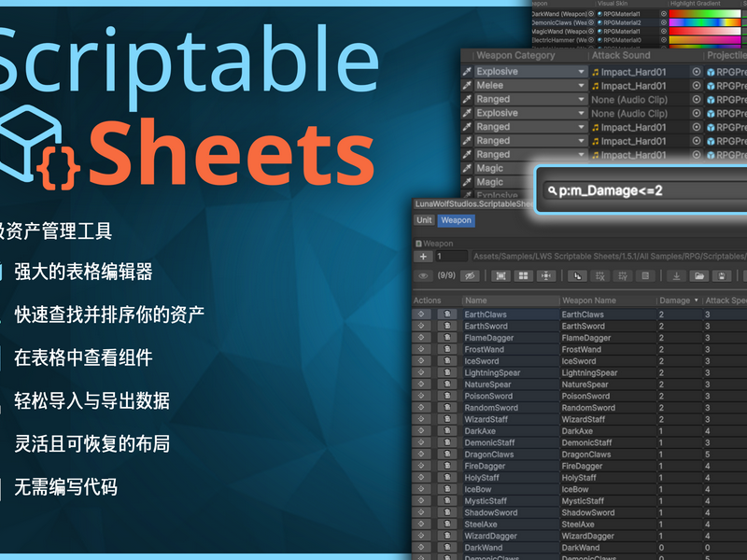
Task: Open the highlighted Explosive dropdown beside Impact_Hard01
Action: click(x=530, y=72)
